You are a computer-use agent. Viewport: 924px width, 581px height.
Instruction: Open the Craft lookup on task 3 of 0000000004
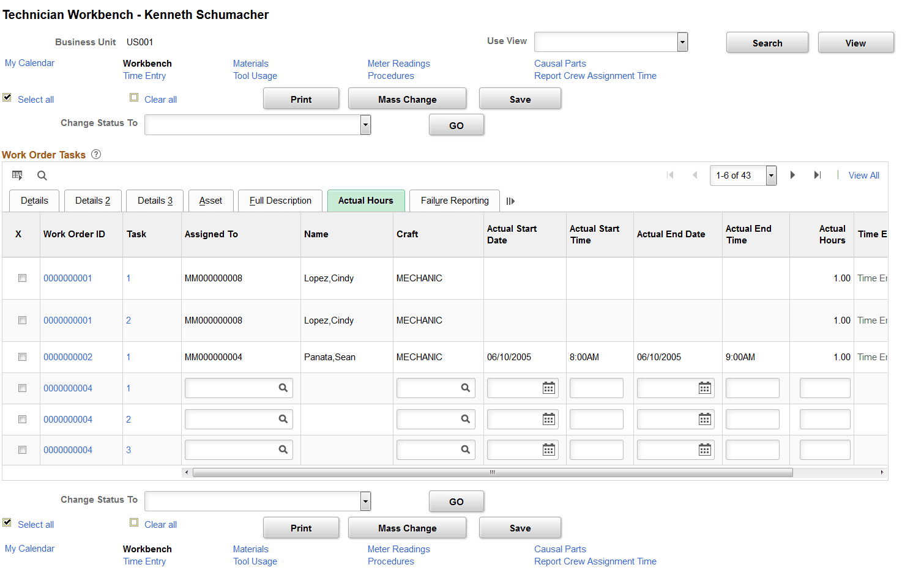466,450
